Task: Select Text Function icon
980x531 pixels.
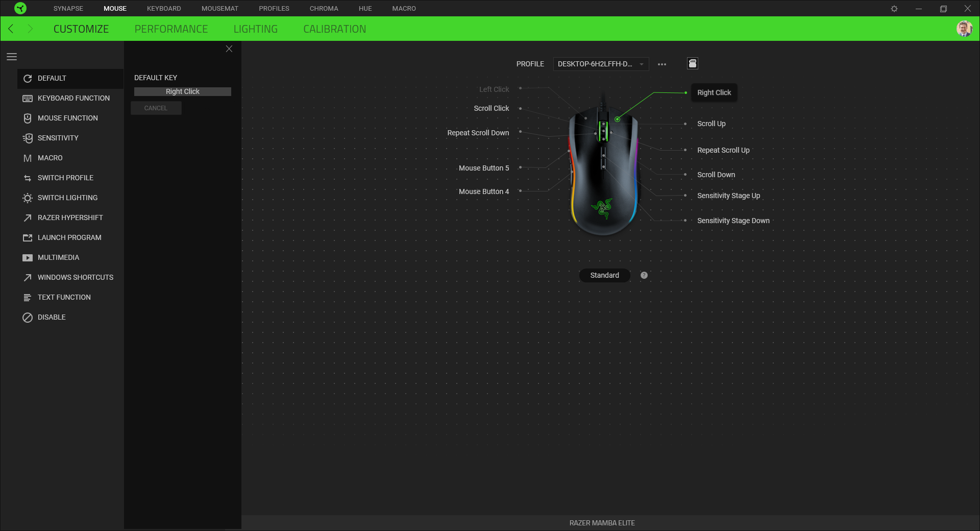Action: [x=28, y=298]
